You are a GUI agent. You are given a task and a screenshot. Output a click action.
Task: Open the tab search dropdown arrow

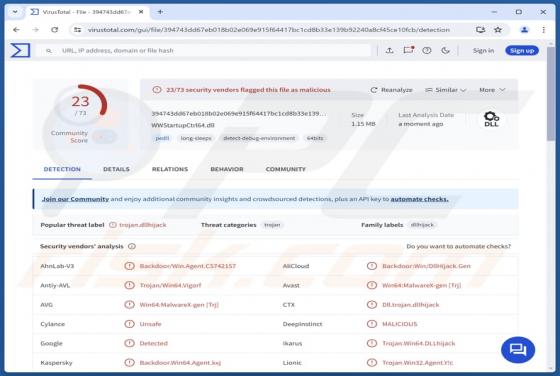point(15,12)
